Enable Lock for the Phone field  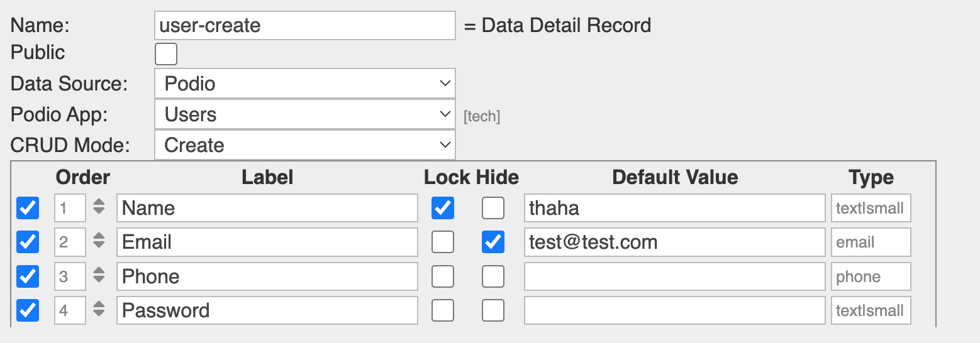[443, 276]
